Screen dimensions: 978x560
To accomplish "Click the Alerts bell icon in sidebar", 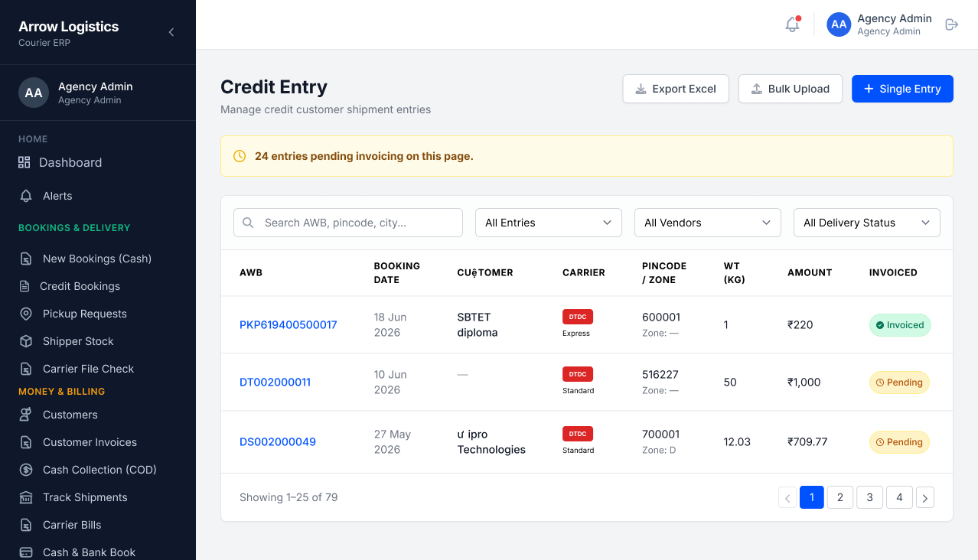I will coord(26,196).
